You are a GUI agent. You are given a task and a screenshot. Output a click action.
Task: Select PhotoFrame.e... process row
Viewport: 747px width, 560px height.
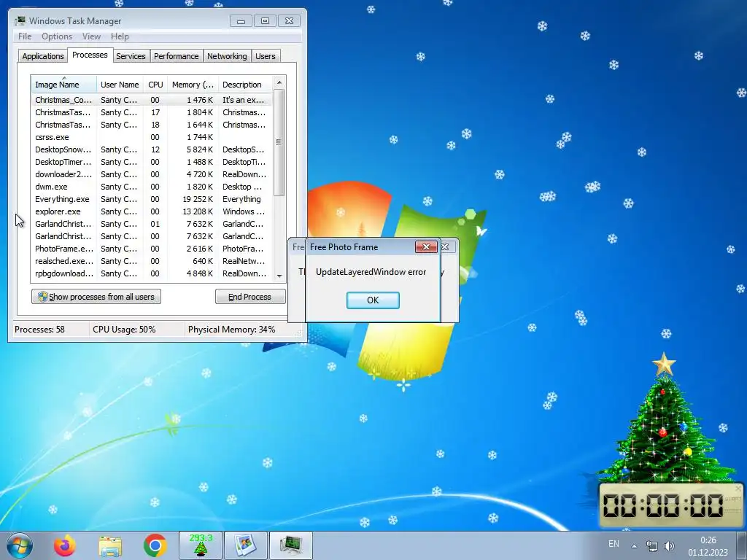point(152,249)
